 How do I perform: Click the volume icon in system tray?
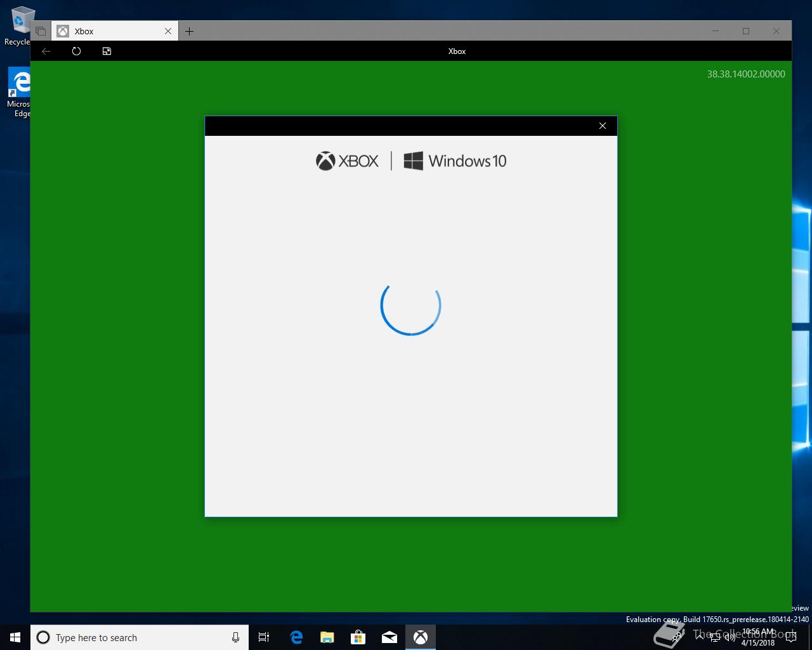tap(730, 637)
